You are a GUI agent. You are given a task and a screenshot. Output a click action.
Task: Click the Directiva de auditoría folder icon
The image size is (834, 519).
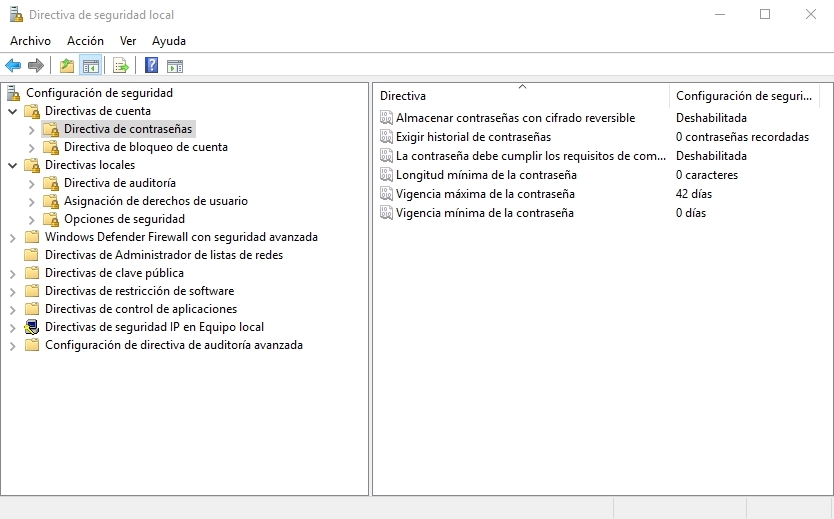point(51,183)
